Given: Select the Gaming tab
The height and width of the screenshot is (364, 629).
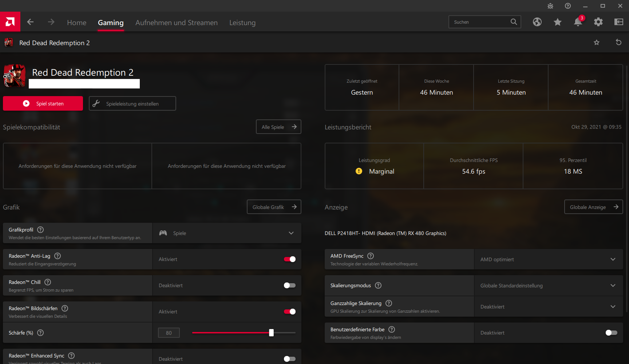Looking at the screenshot, I should point(111,23).
